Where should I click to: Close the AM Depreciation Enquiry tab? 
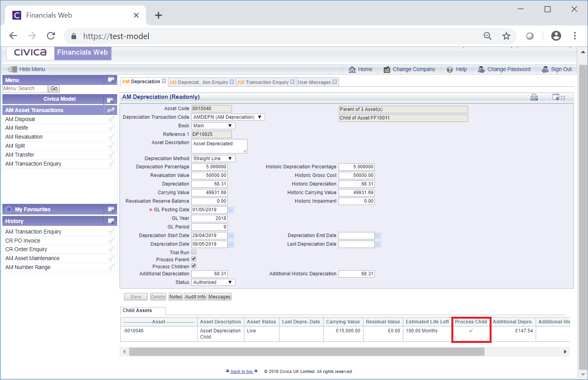pyautogui.click(x=232, y=82)
